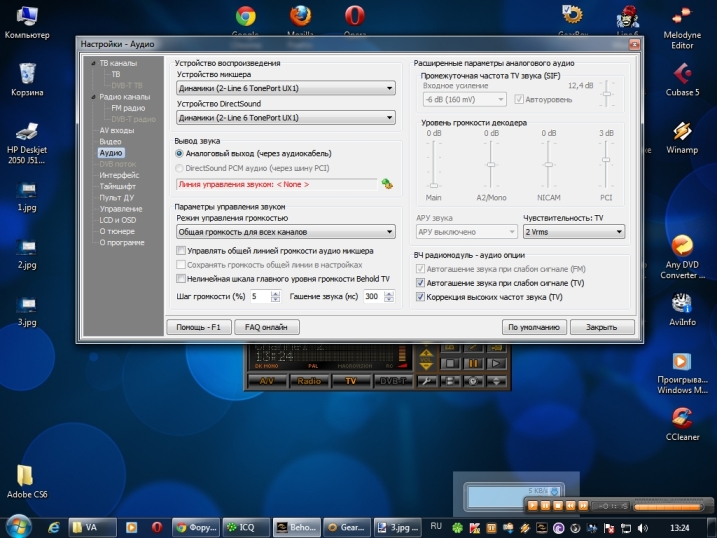The image size is (717, 538).
Task: Switch to Radio mode in Behold TV
Action: click(x=308, y=381)
